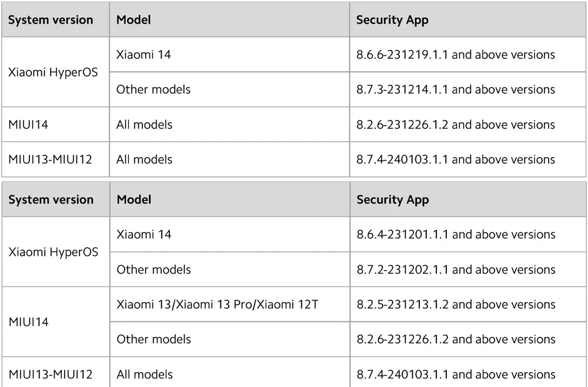Click "Xiaomi 14" in the top table

pyautogui.click(x=143, y=55)
